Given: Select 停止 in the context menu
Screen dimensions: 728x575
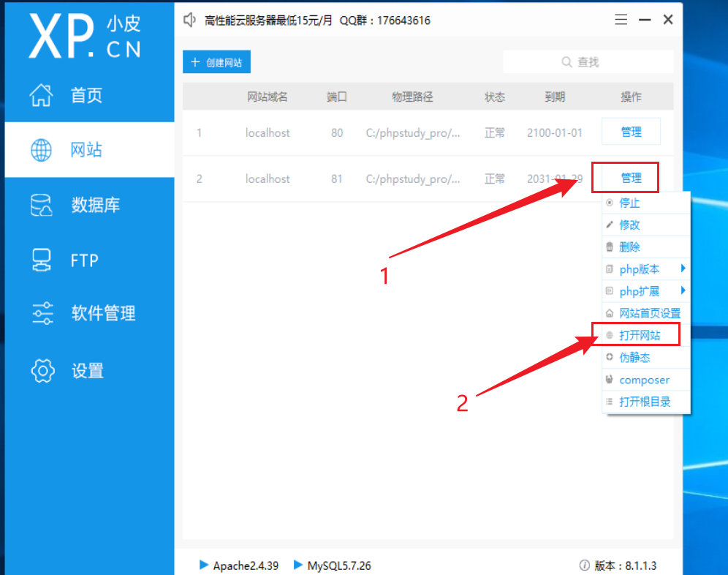Looking at the screenshot, I should (646, 203).
